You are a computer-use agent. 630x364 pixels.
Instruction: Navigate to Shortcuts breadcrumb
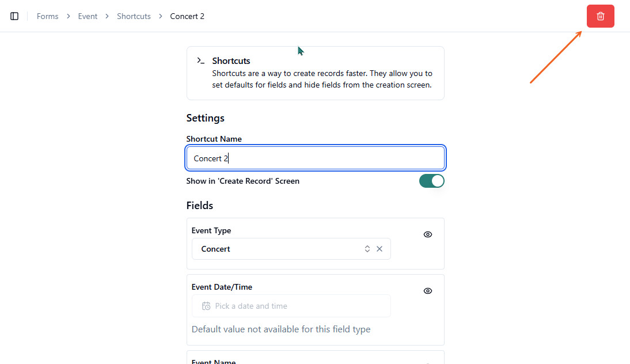tap(134, 16)
